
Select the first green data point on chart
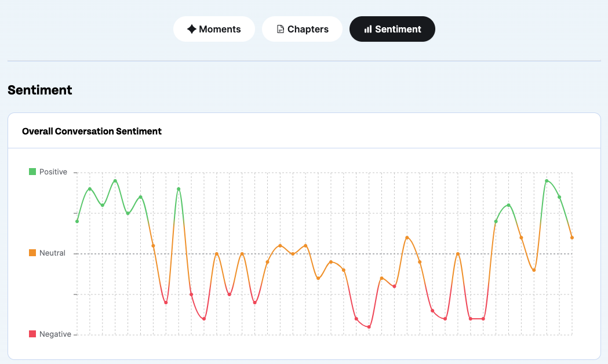point(77,221)
